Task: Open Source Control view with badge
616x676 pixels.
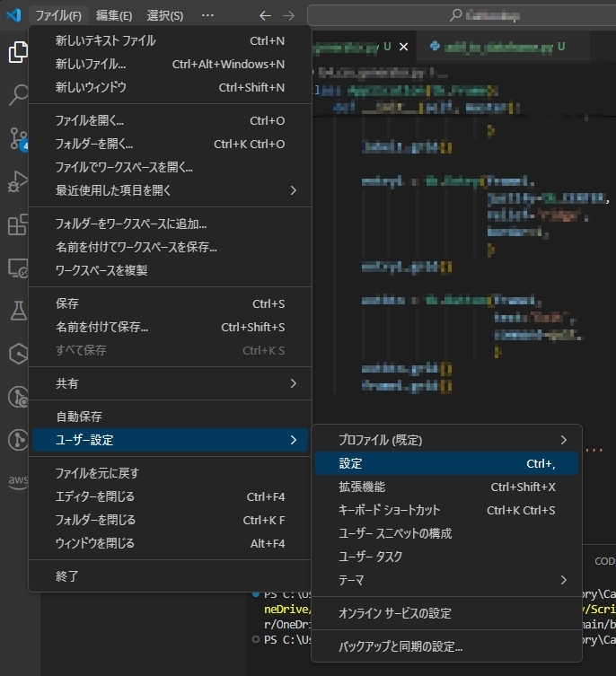Action: (x=17, y=138)
